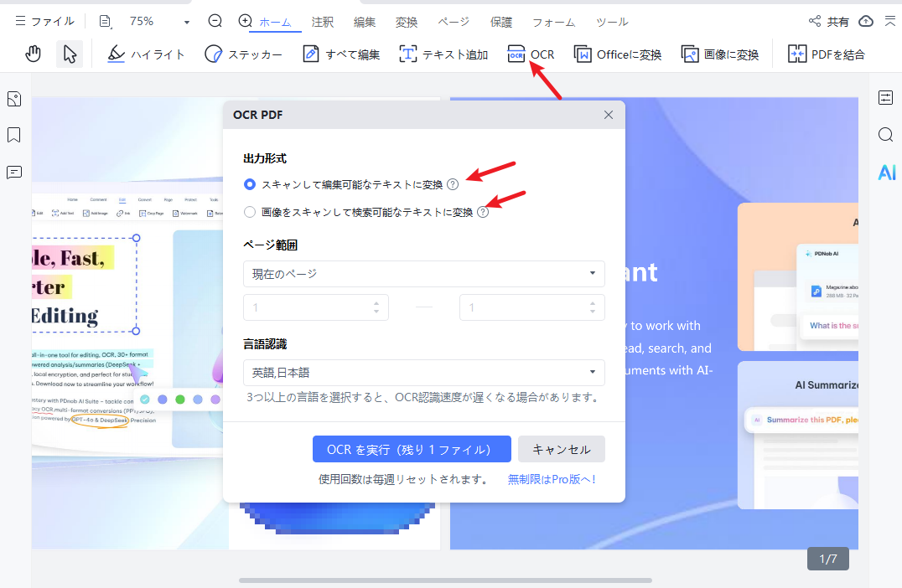Click the 共有 share button
The height and width of the screenshot is (588, 902).
point(828,21)
